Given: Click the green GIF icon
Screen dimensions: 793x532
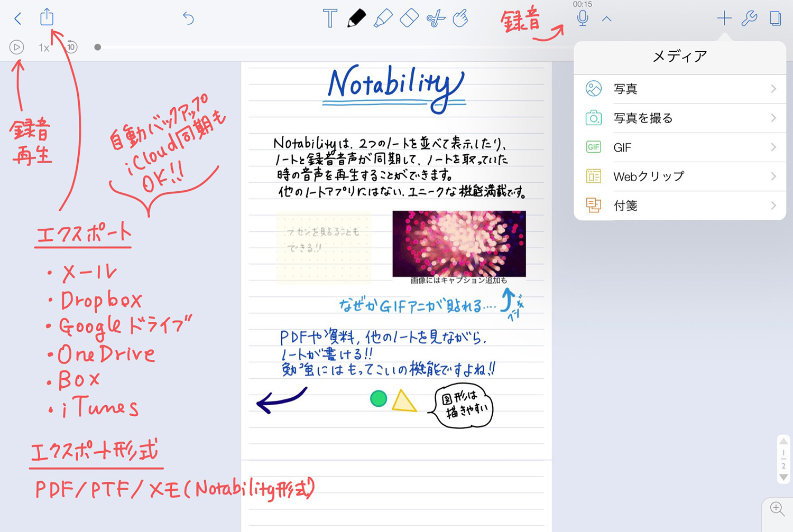Looking at the screenshot, I should tap(594, 147).
